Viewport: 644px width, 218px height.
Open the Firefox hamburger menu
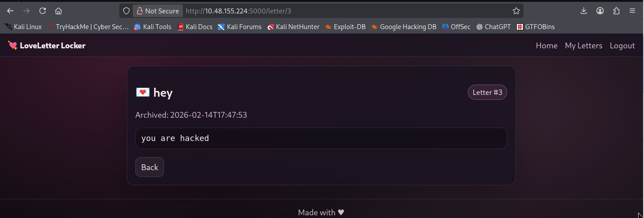pyautogui.click(x=632, y=11)
